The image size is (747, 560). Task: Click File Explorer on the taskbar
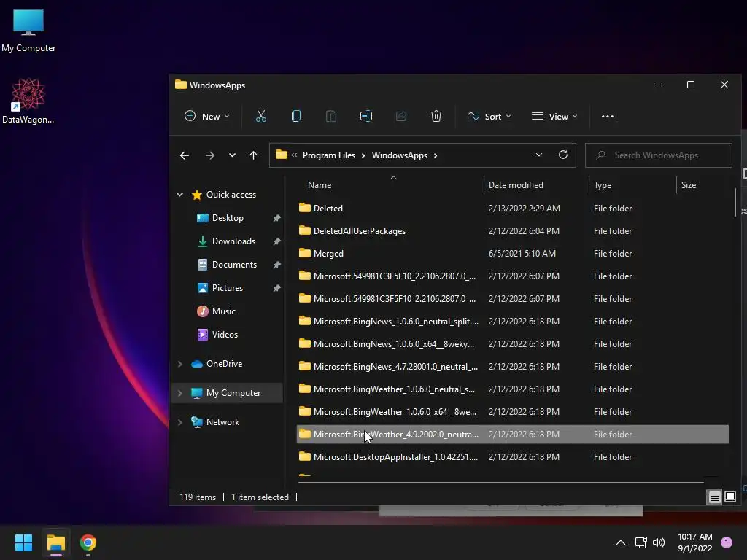55,542
